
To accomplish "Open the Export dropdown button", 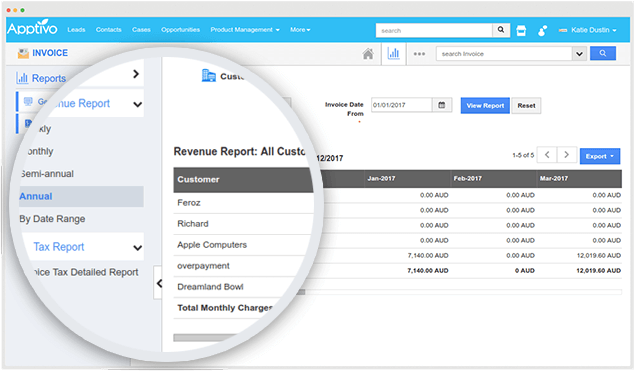I will tap(600, 156).
